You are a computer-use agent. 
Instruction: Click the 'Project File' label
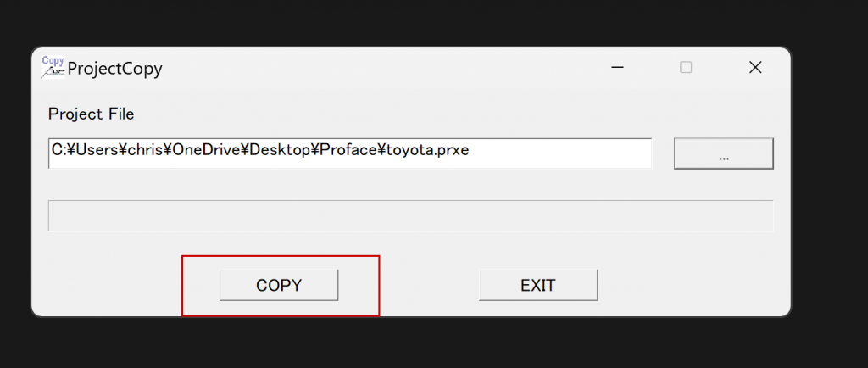click(x=91, y=114)
